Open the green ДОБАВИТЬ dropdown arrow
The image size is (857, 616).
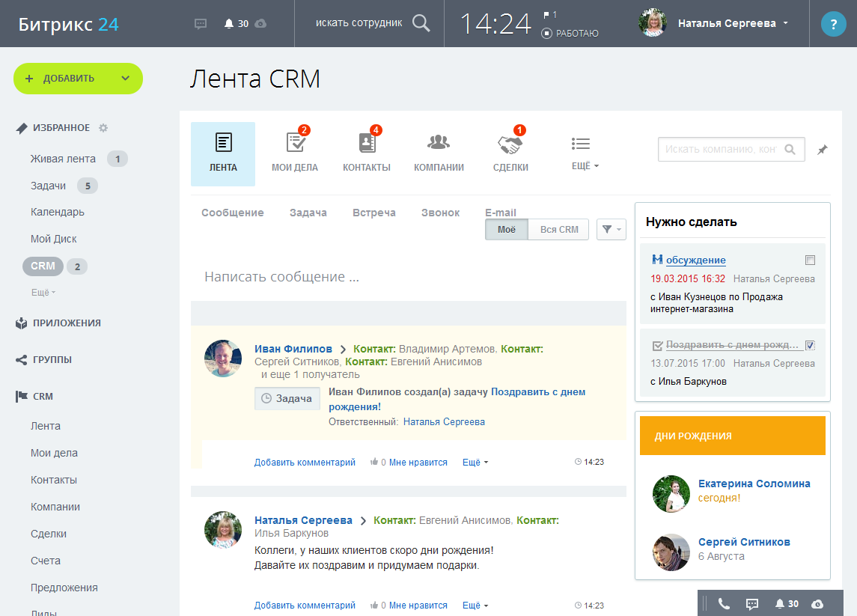125,79
